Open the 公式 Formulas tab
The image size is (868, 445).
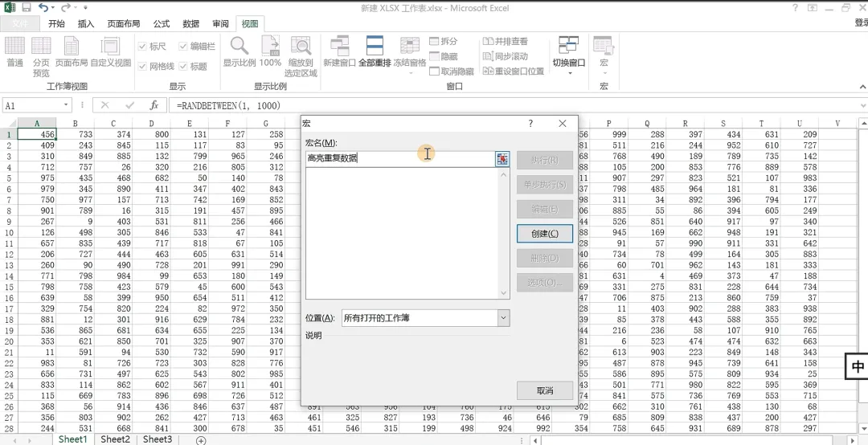click(x=161, y=23)
